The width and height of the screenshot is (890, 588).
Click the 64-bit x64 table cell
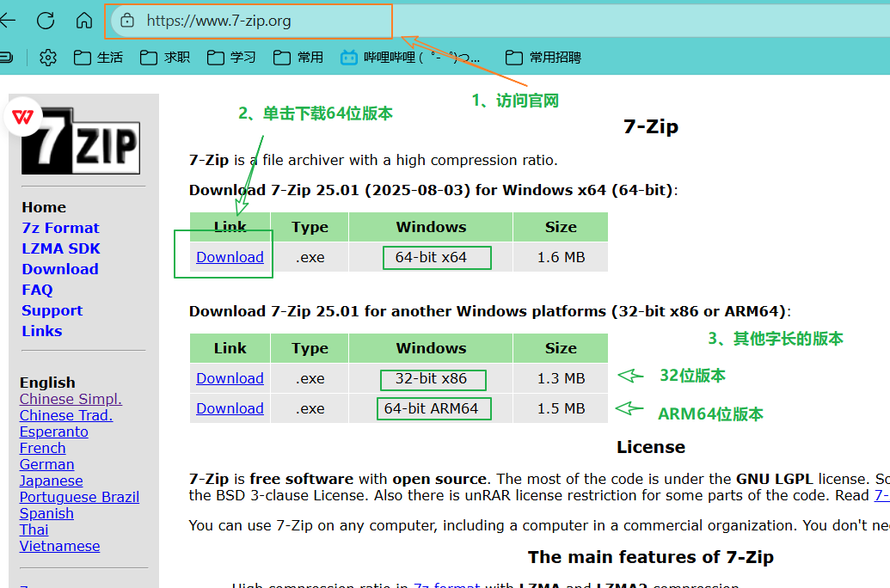click(431, 257)
